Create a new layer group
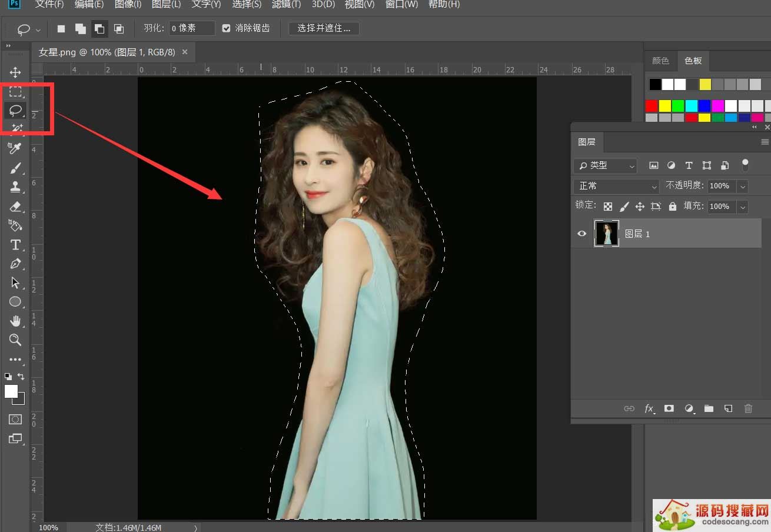The width and height of the screenshot is (771, 532). point(709,408)
